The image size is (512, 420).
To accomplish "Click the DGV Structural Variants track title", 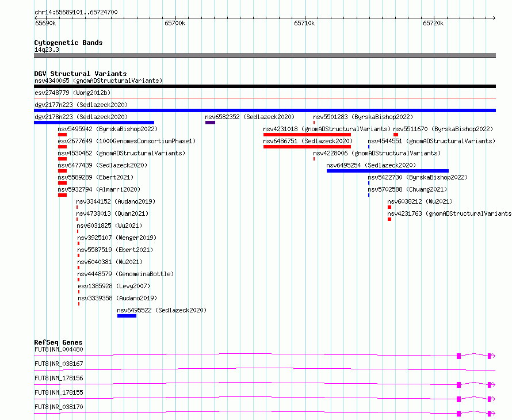I will point(81,74).
